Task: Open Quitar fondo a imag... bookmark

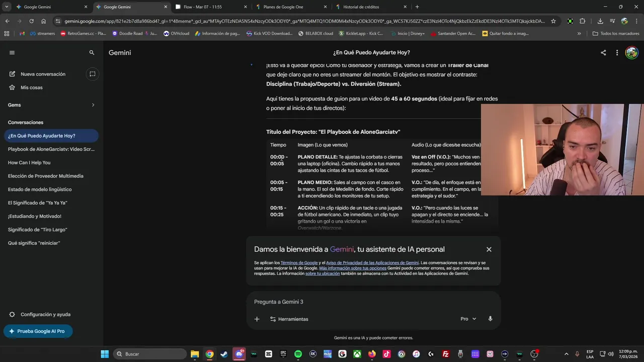Action: (x=505, y=34)
